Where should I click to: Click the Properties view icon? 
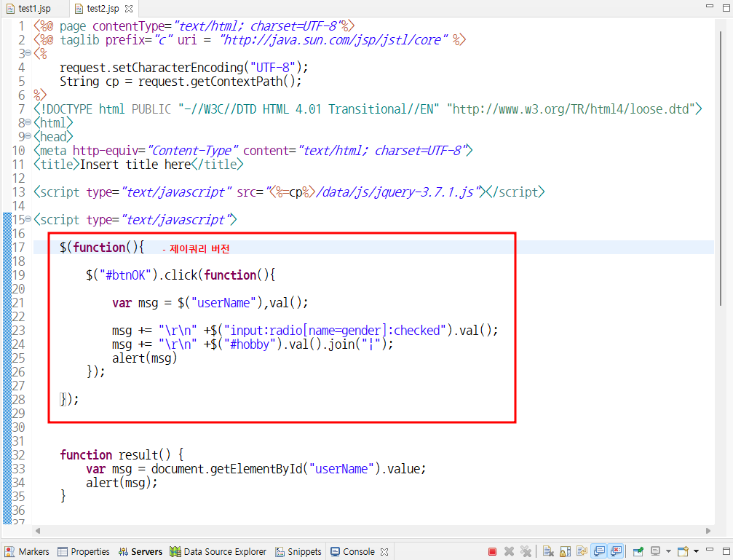coord(63,551)
